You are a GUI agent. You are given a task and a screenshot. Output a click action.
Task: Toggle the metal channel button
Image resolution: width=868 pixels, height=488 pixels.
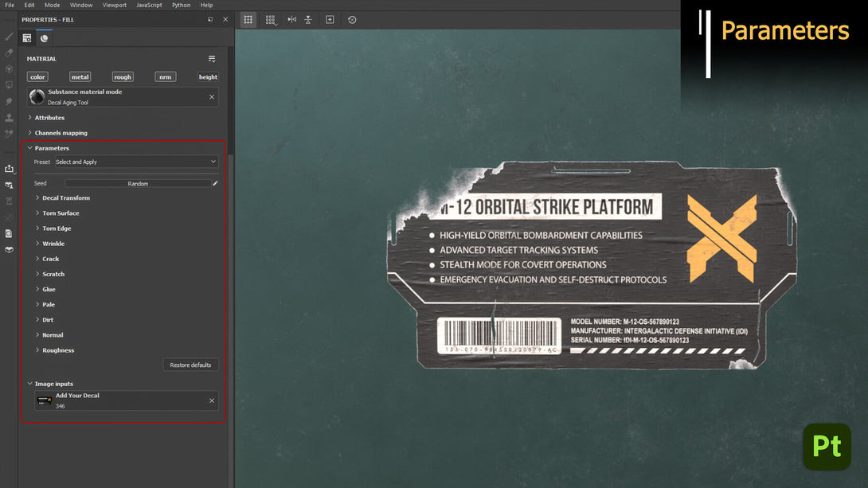(80, 77)
